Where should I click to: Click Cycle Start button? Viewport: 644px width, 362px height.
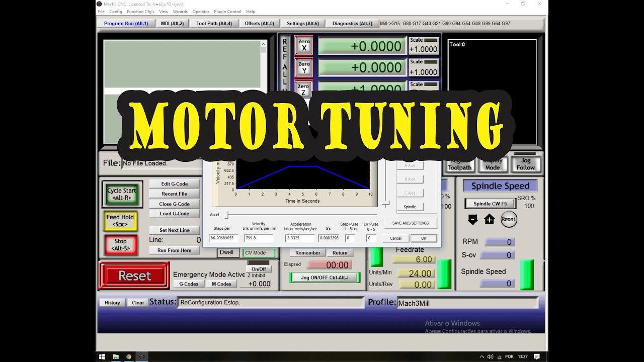122,194
